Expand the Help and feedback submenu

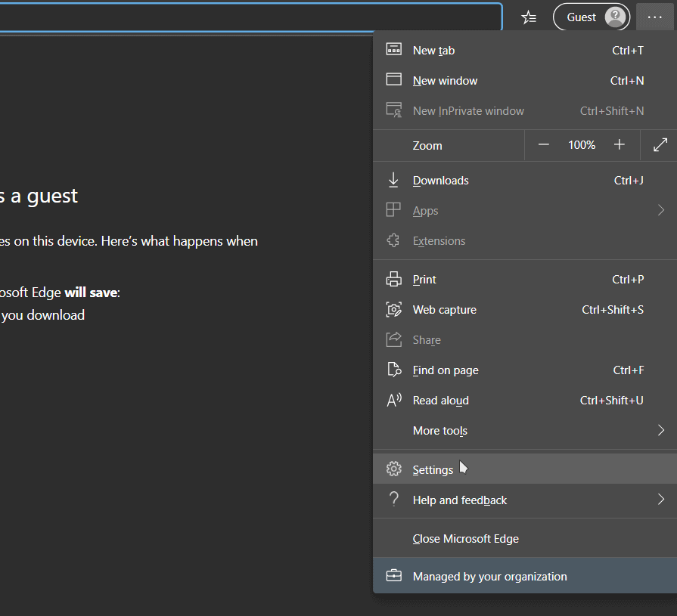coord(660,500)
